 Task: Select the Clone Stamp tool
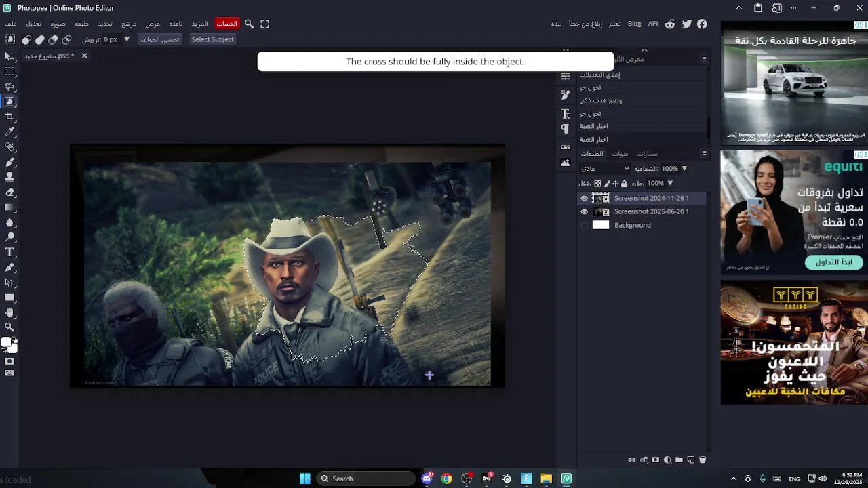[9, 177]
